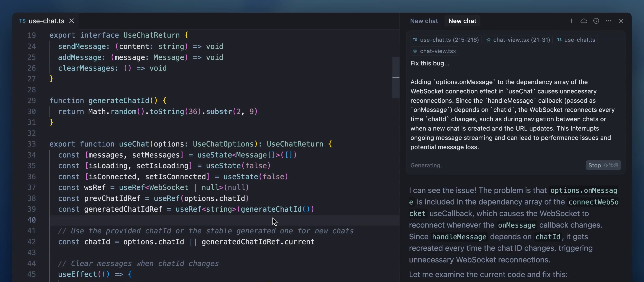Click line number 40 in gutter

point(31,220)
